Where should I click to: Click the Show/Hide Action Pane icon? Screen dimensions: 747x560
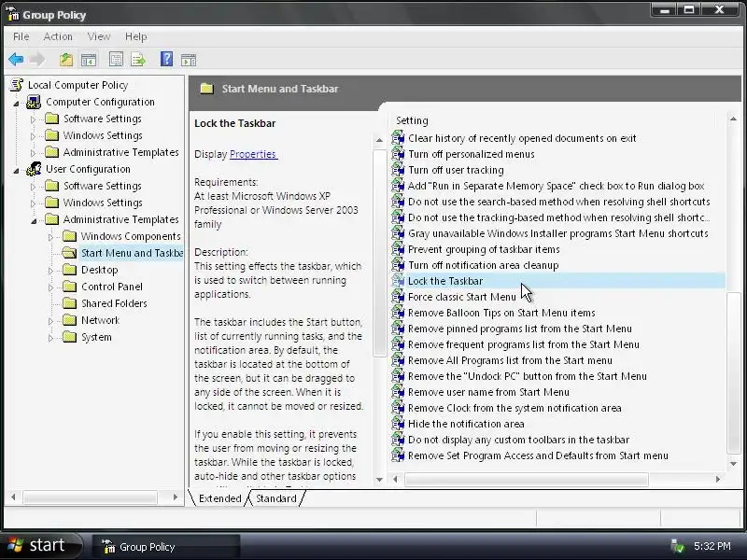pos(189,60)
